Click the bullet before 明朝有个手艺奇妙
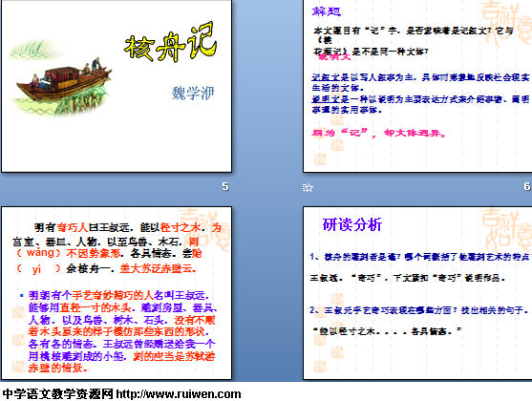 [22, 295]
